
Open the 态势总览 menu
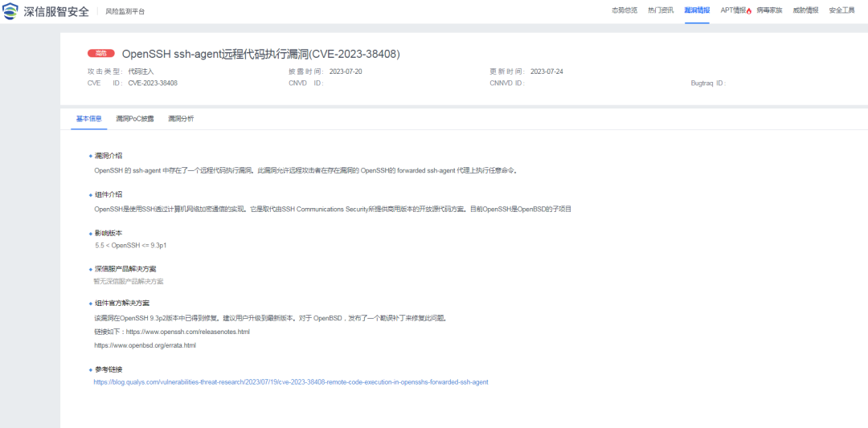[x=624, y=10]
